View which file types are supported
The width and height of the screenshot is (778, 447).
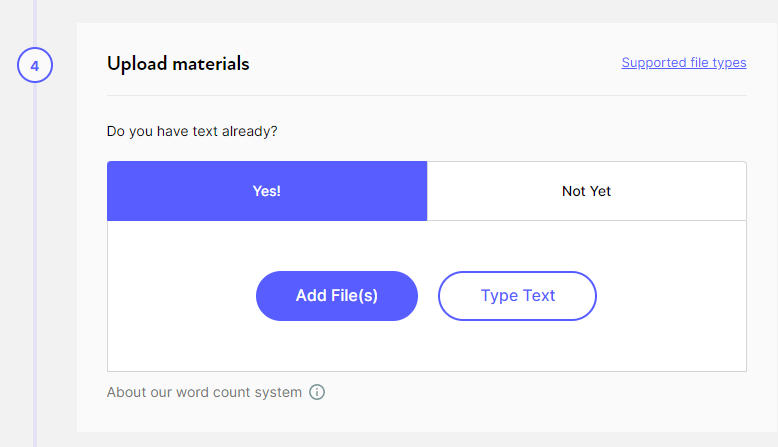click(684, 63)
